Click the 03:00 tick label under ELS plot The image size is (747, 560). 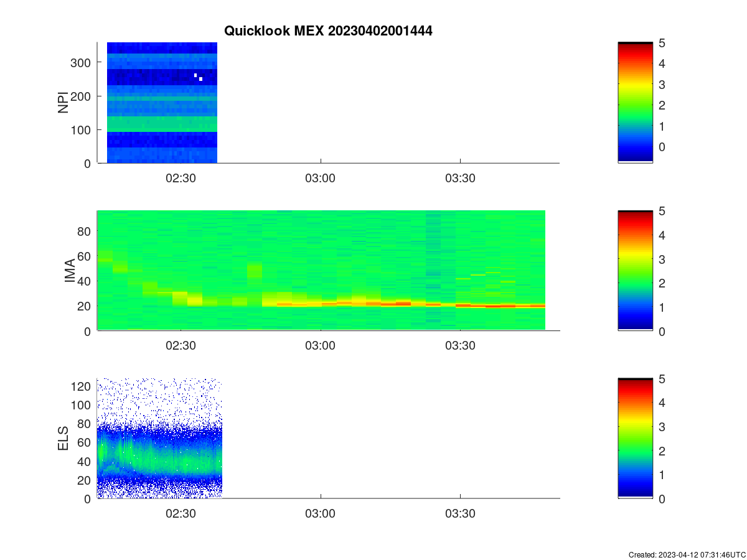click(x=321, y=513)
